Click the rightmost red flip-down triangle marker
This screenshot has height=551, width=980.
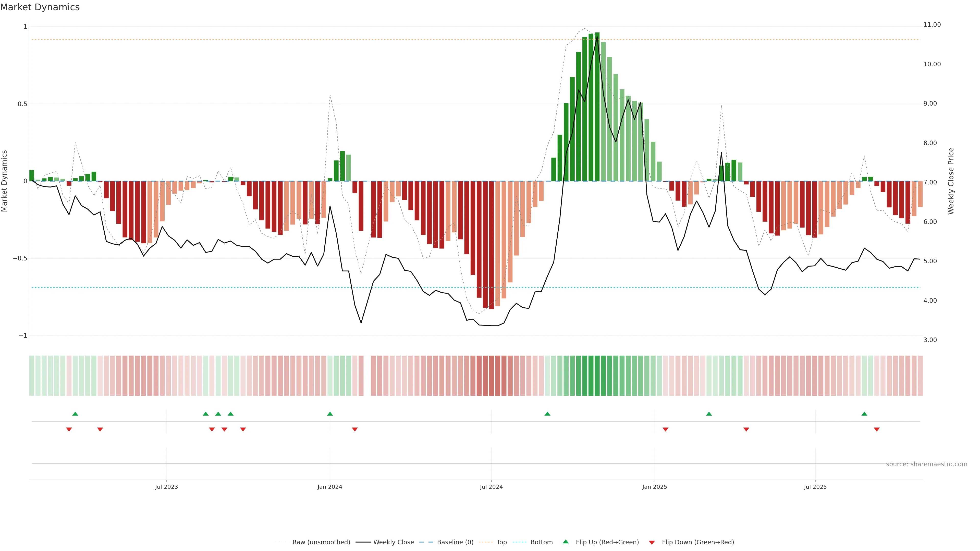877,429
